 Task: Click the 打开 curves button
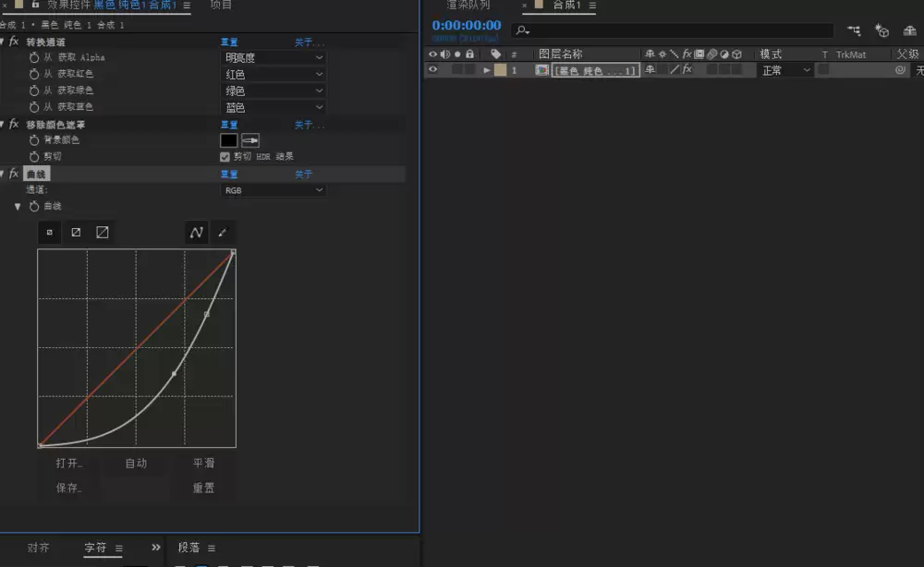pyautogui.click(x=68, y=464)
